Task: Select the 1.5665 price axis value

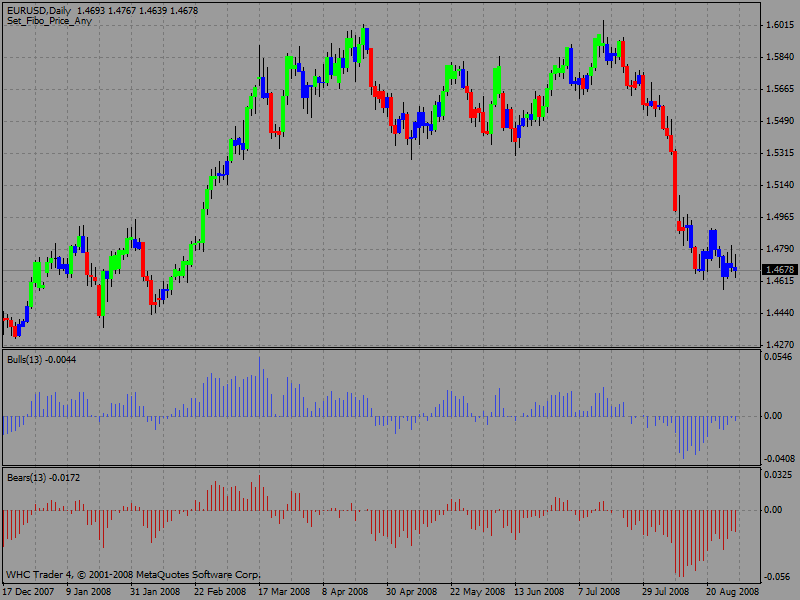Action: [x=780, y=89]
